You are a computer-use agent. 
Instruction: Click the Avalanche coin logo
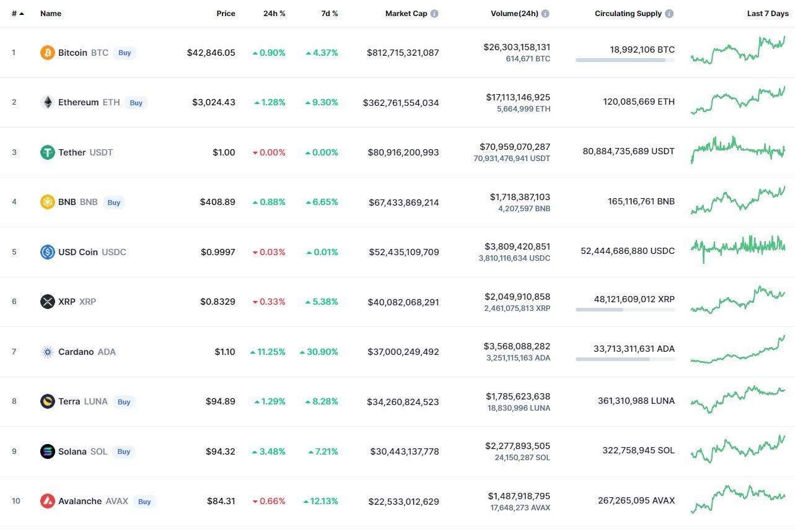click(48, 501)
